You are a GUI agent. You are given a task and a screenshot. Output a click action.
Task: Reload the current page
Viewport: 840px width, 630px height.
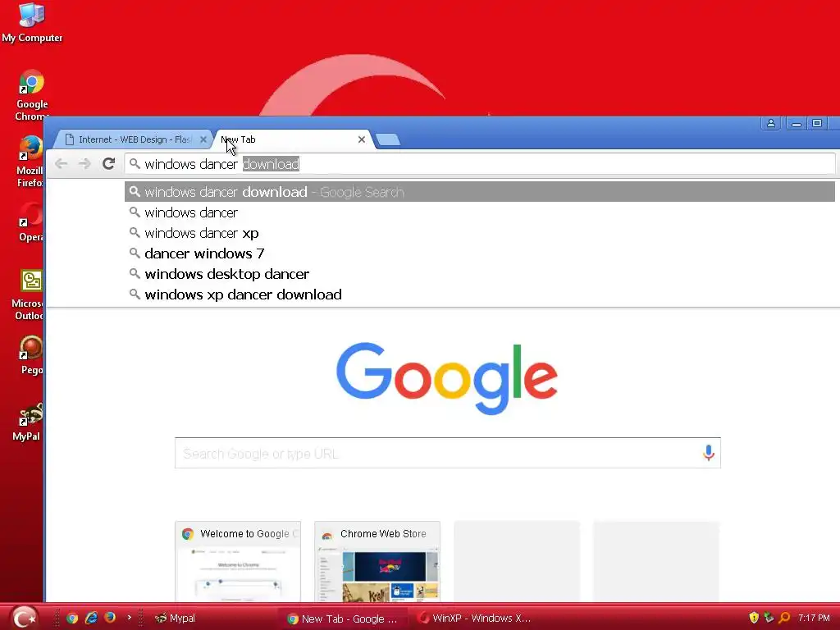click(x=109, y=163)
